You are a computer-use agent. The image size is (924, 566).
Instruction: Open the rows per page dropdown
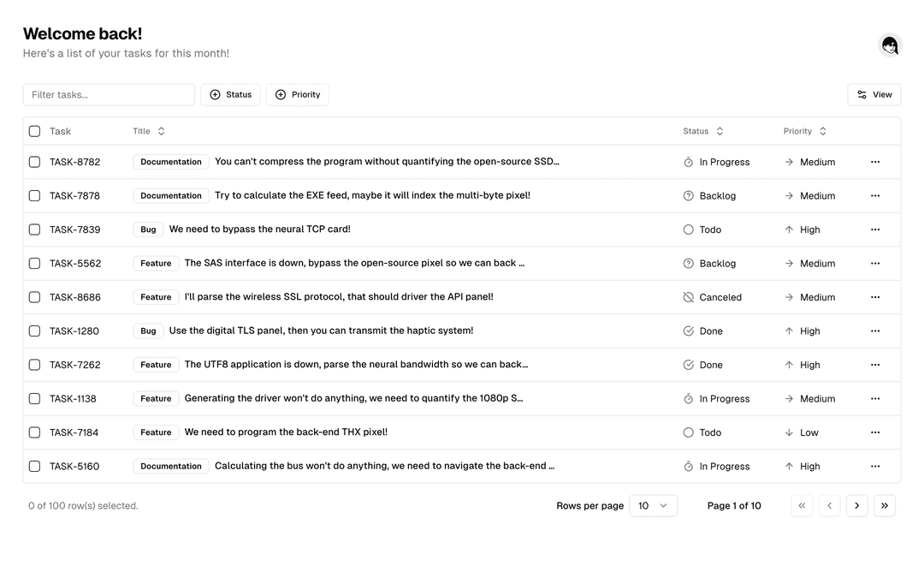[x=654, y=505]
